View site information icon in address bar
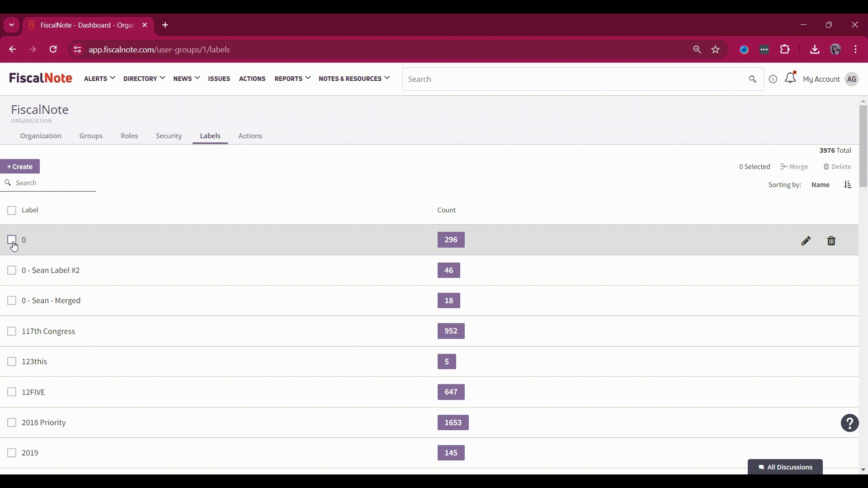 [x=77, y=50]
